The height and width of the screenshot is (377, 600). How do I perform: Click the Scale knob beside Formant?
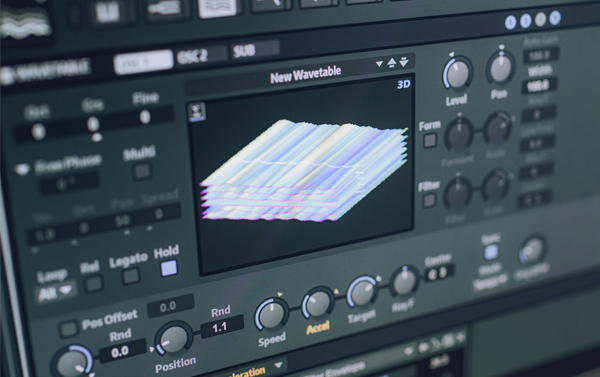497,128
